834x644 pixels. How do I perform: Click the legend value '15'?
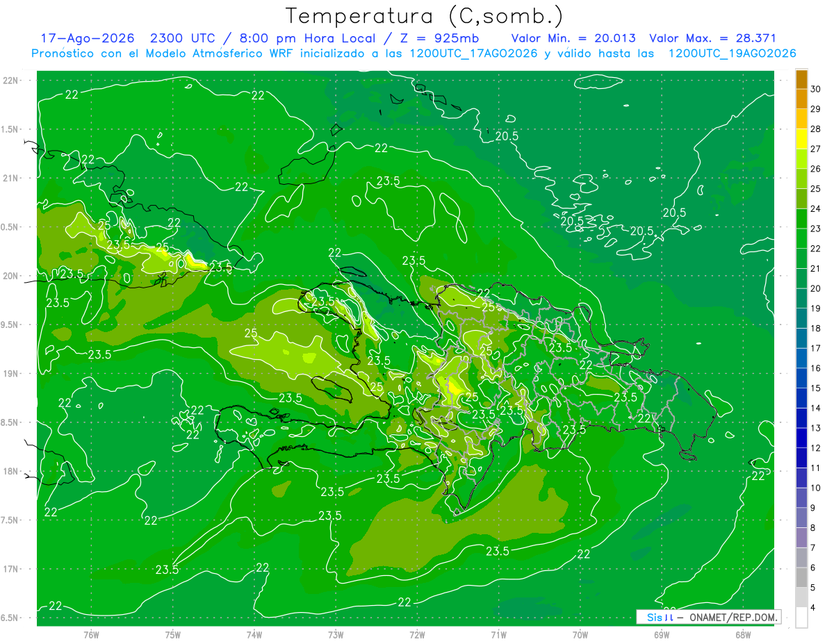pos(817,388)
